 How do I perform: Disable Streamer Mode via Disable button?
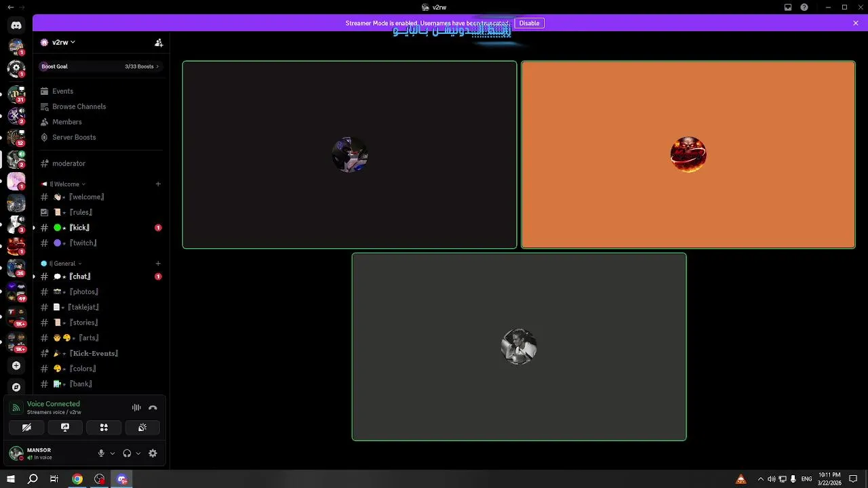point(529,23)
